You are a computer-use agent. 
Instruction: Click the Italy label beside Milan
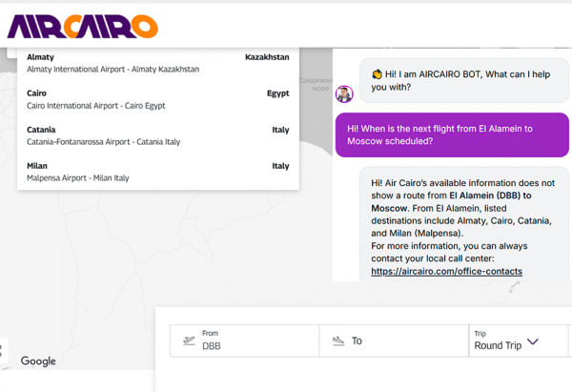tap(280, 166)
